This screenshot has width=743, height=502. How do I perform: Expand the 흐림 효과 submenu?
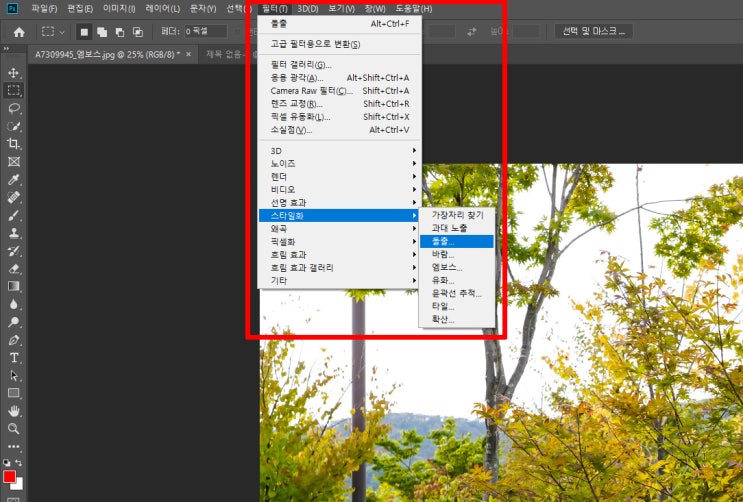[339, 255]
